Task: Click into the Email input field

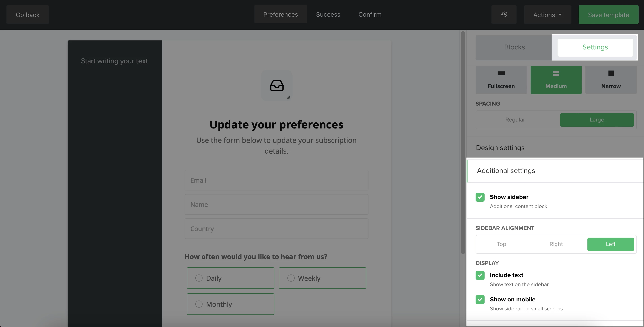Action: 276,180
